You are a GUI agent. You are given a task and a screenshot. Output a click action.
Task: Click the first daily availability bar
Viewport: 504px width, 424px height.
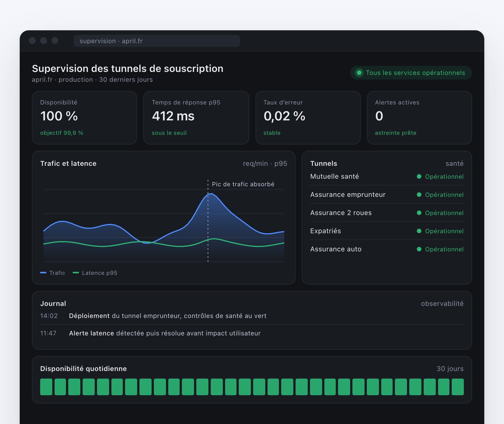pyautogui.click(x=46, y=387)
